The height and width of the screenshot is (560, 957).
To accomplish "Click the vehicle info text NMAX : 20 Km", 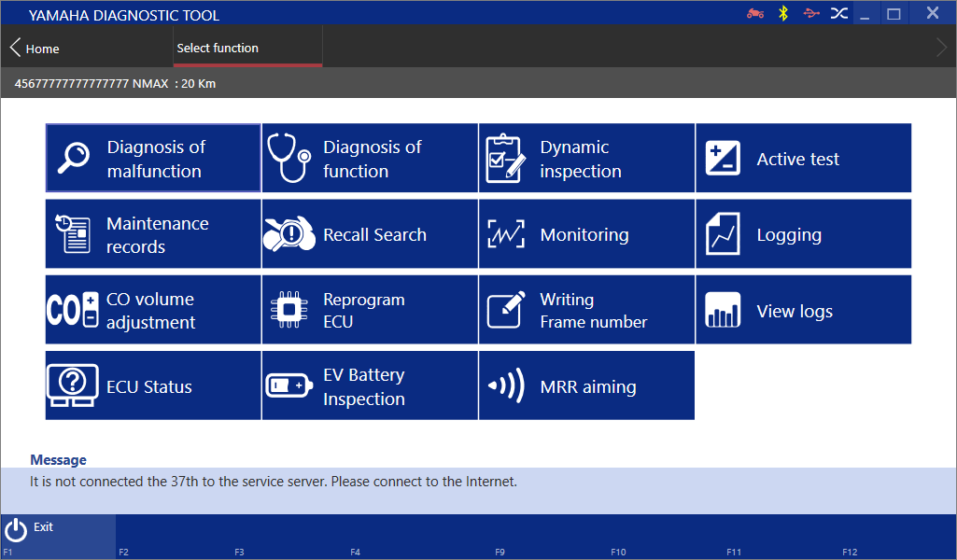I will click(x=174, y=84).
